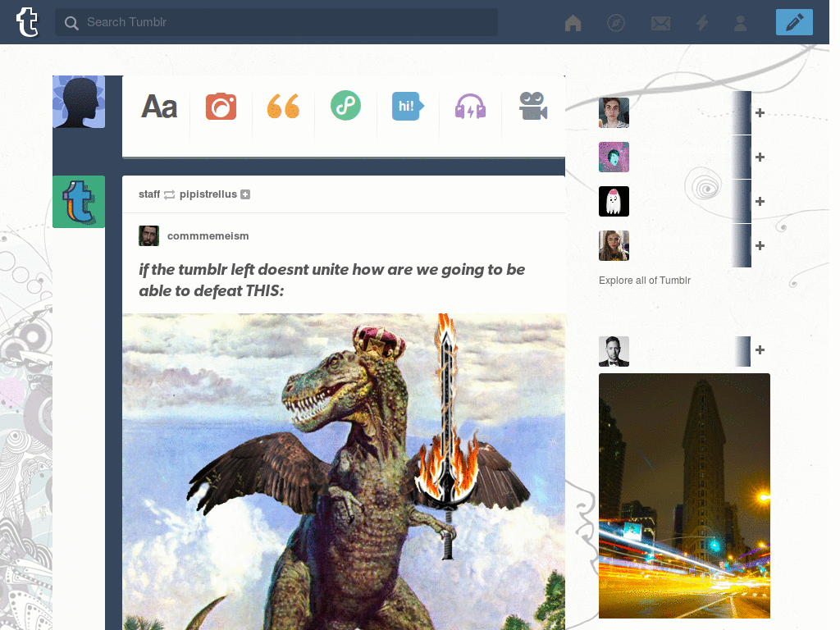Open the Inbox envelope icon
Screen dimensions: 840x630
click(660, 23)
